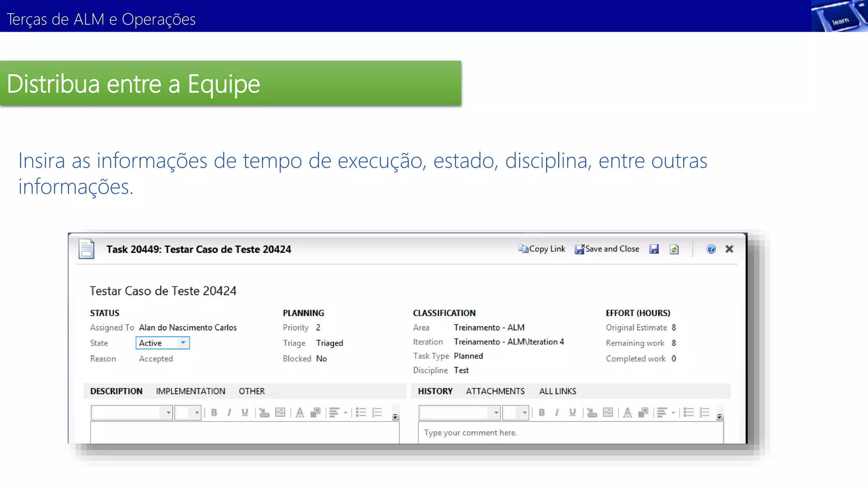Insert hyperlink in History comment editor
This screenshot has width=868, height=488.
click(592, 413)
